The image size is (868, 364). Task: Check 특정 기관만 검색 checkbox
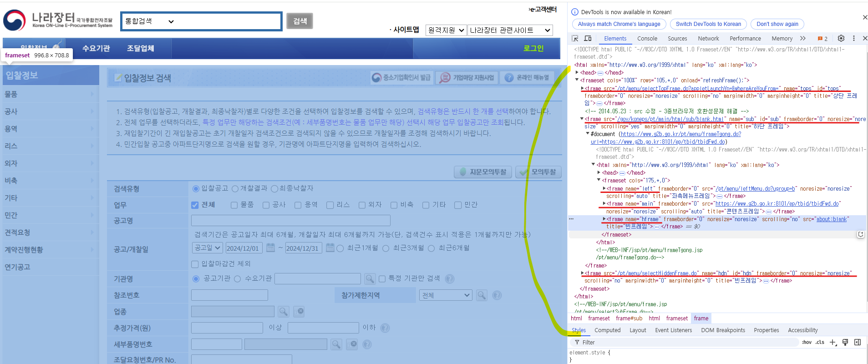coord(382,278)
